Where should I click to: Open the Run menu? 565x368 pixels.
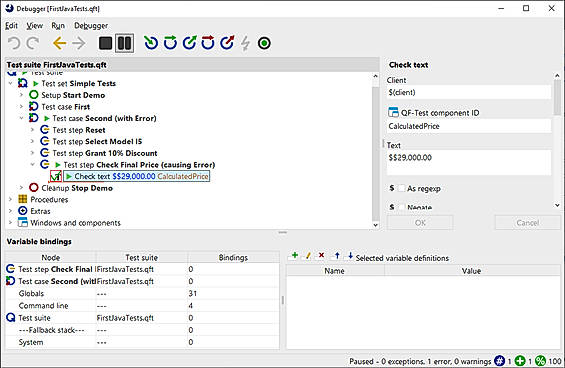click(x=58, y=26)
